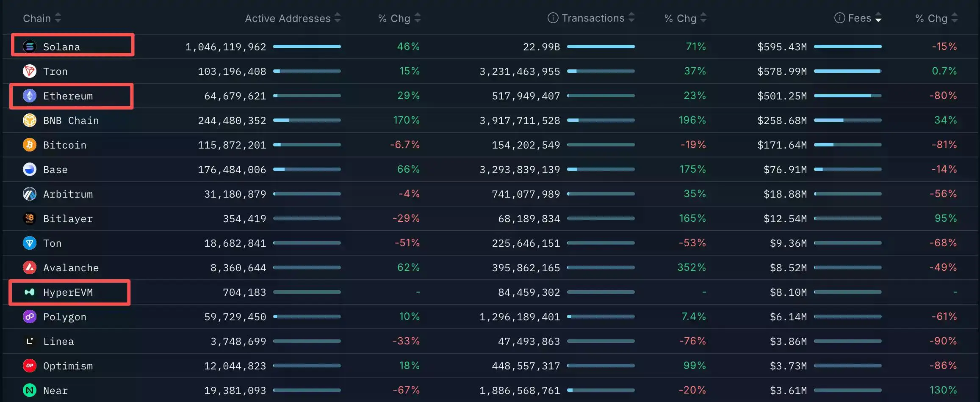Sort by Active Addresses column arrows

[338, 18]
